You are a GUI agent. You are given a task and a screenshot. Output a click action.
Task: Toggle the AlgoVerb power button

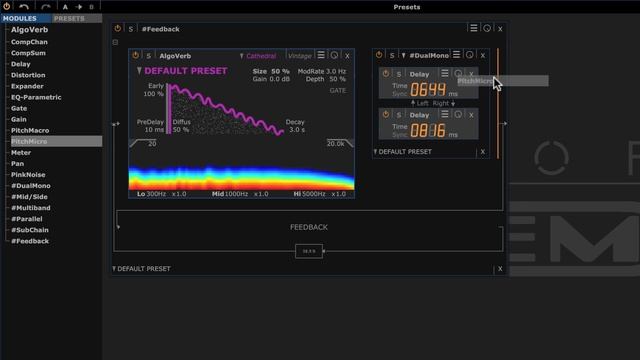136,55
